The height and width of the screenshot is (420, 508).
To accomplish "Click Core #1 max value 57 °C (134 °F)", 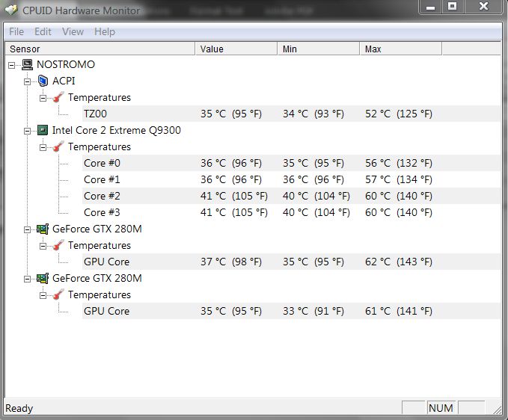I will pyautogui.click(x=399, y=179).
